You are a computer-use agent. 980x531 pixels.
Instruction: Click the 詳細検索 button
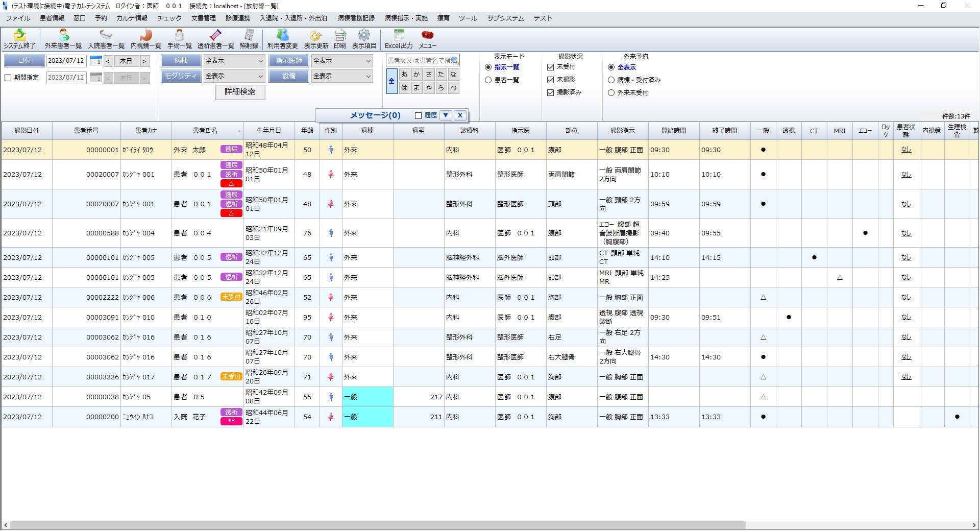pos(240,92)
